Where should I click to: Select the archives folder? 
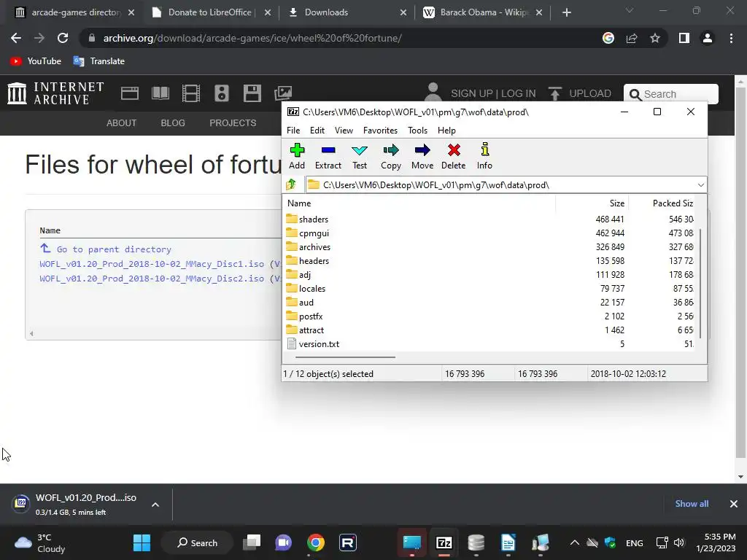point(314,246)
